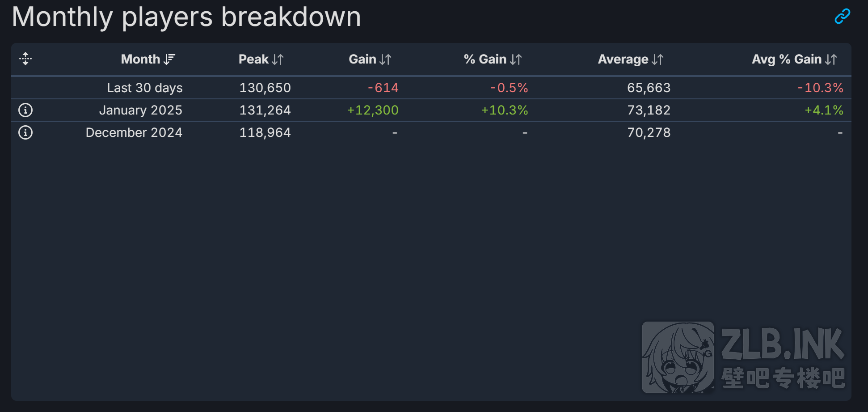
Task: Click the January 2025 month label
Action: click(140, 110)
